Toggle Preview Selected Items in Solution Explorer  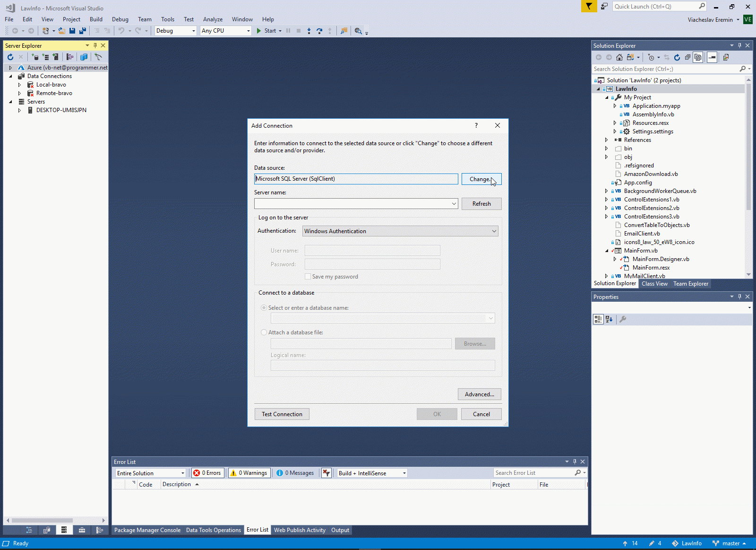[712, 57]
